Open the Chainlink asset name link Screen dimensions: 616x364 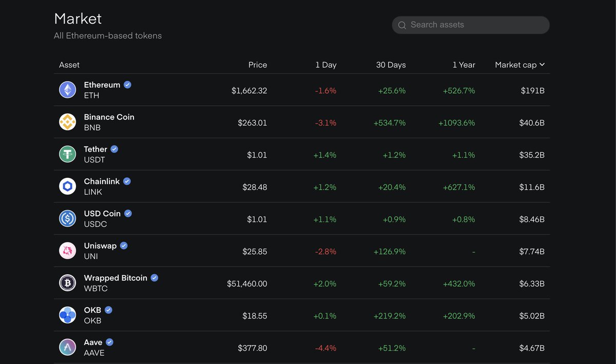102,181
